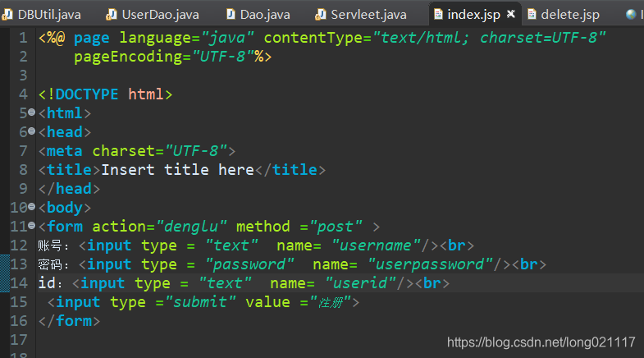Image resolution: width=644 pixels, height=358 pixels.
Task: Click the meta charset attribute on line 7
Action: (x=124, y=151)
